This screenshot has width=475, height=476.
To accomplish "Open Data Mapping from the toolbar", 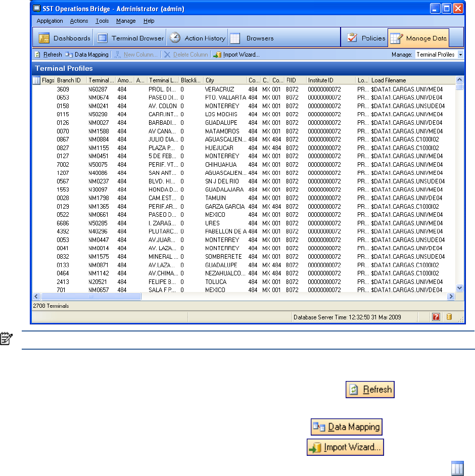I will (86, 55).
